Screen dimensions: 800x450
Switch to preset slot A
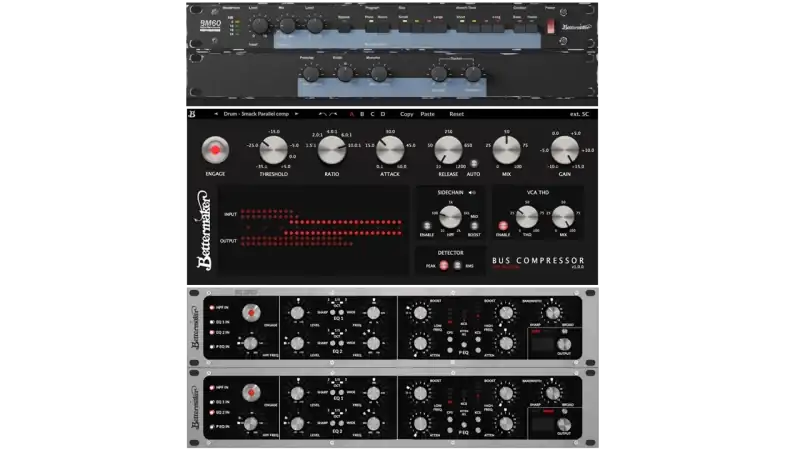pos(352,114)
